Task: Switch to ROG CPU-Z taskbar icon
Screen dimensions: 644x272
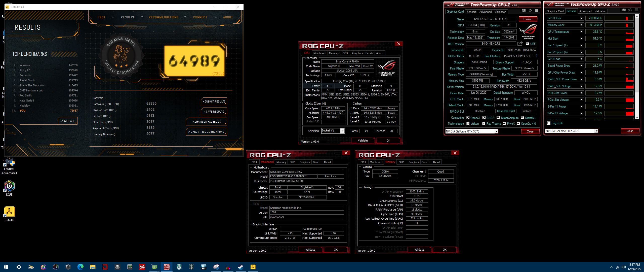Action: pos(167,267)
